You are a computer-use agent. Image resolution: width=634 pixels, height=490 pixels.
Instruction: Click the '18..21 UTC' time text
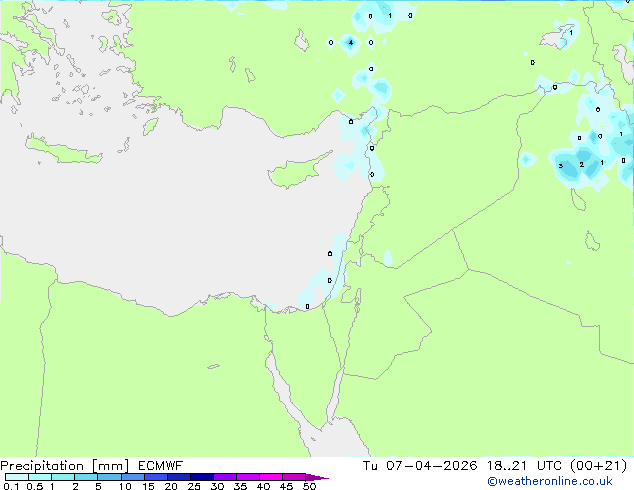pyautogui.click(x=524, y=466)
